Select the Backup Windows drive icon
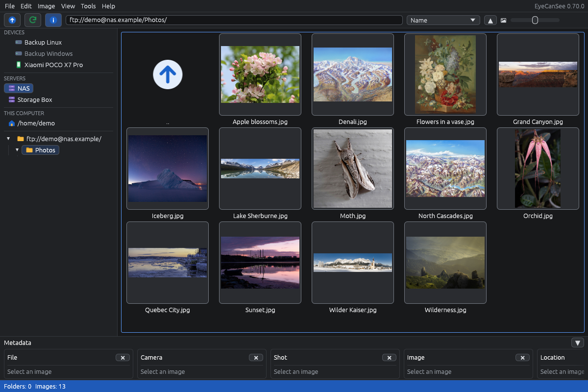 [19, 54]
